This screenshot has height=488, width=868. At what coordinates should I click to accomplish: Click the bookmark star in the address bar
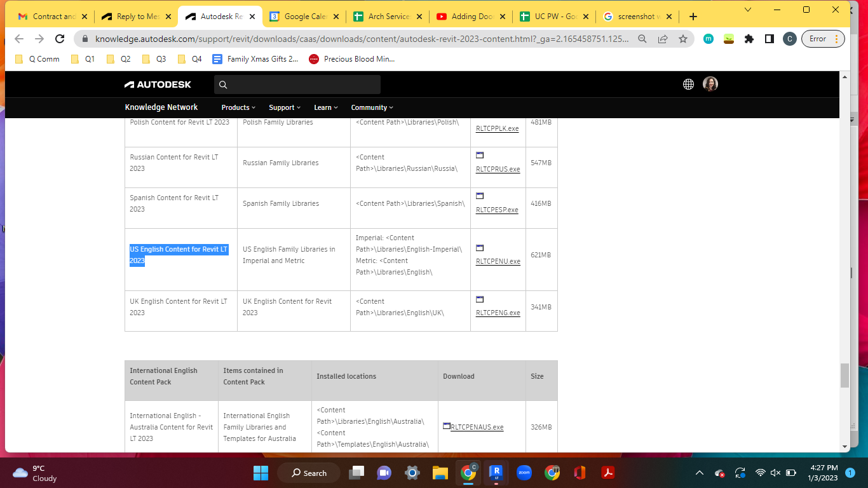point(683,39)
